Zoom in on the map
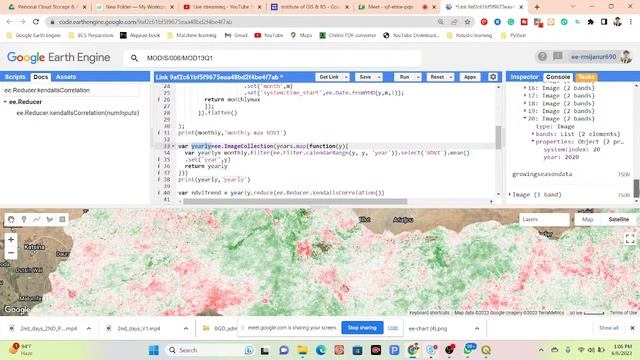Viewport: 640px width, 360px height. [11, 240]
